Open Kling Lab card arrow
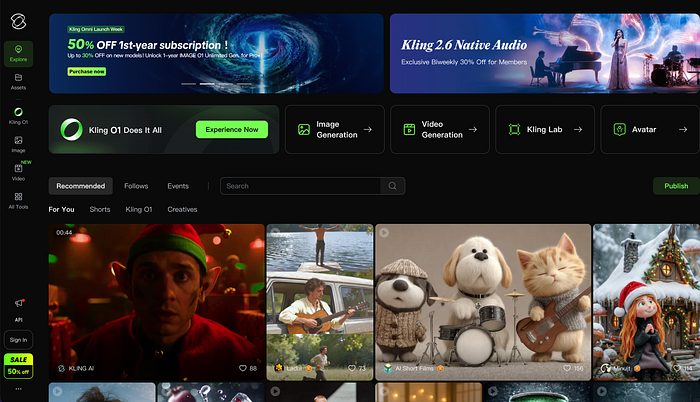This screenshot has width=700, height=402. [x=577, y=129]
